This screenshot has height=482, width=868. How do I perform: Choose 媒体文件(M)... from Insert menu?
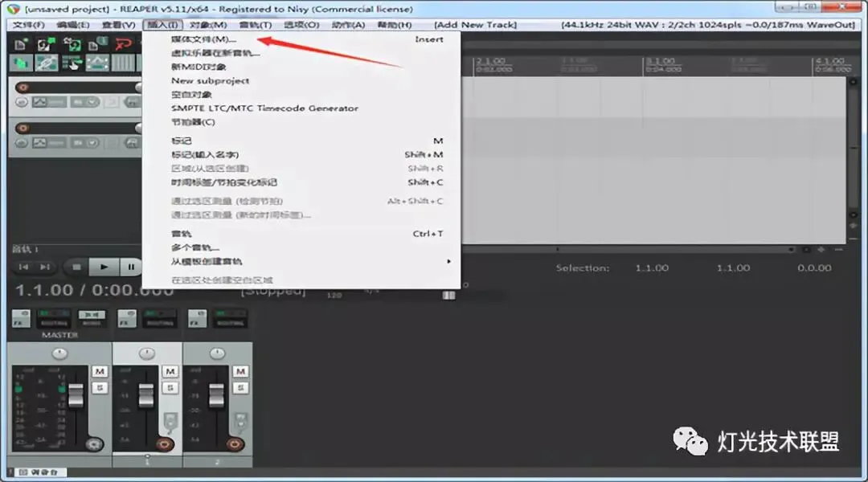(x=301, y=39)
